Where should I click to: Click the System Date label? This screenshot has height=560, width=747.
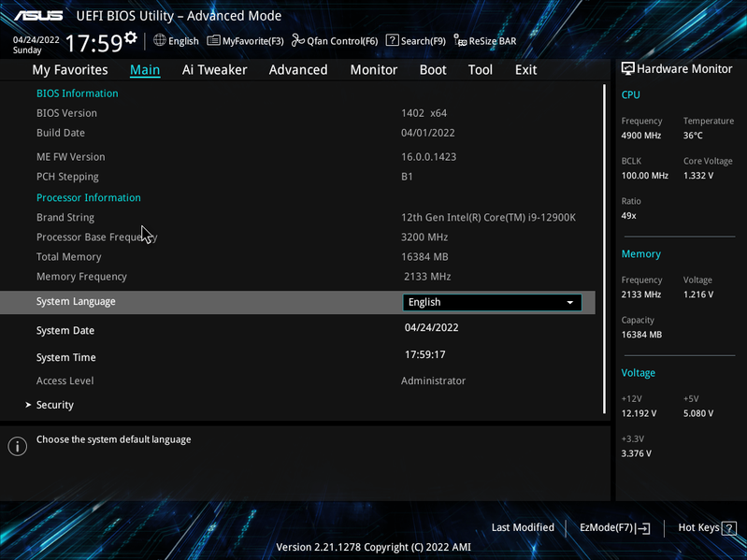pos(65,330)
